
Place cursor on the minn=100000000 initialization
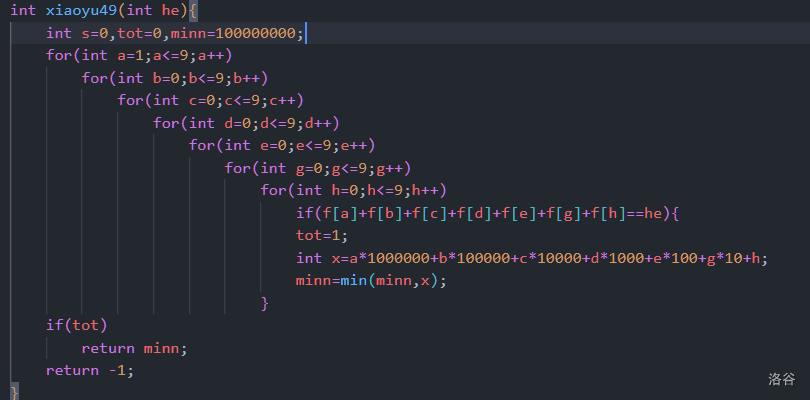click(236, 33)
